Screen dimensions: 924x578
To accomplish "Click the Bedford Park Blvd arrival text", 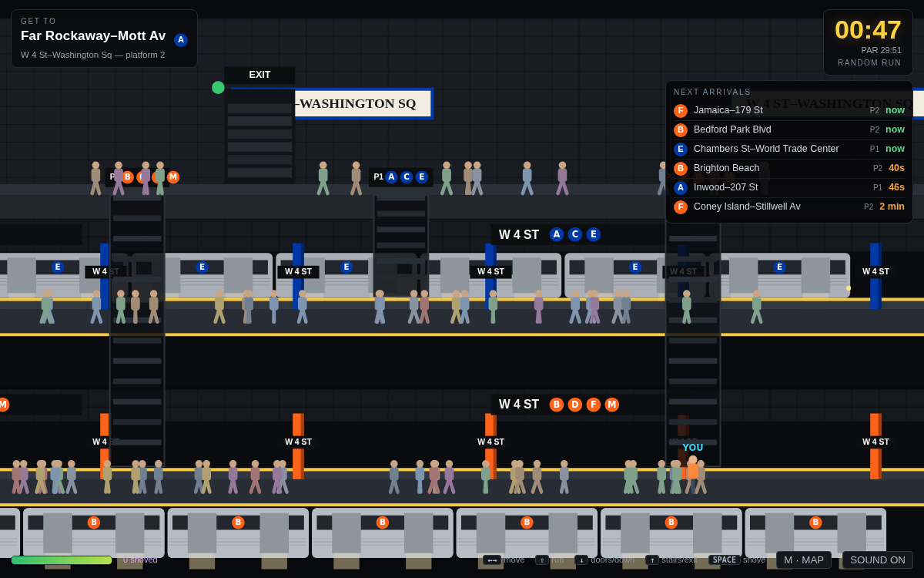I will (x=732, y=129).
